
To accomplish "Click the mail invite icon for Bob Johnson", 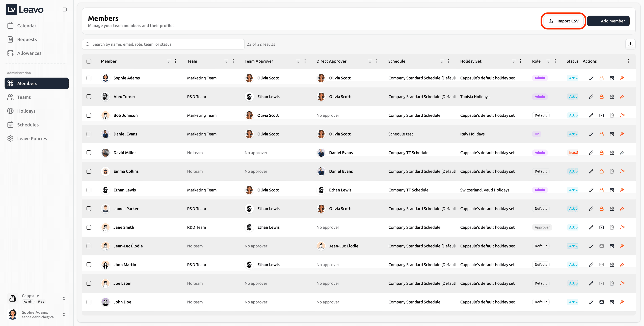I will (x=601, y=115).
